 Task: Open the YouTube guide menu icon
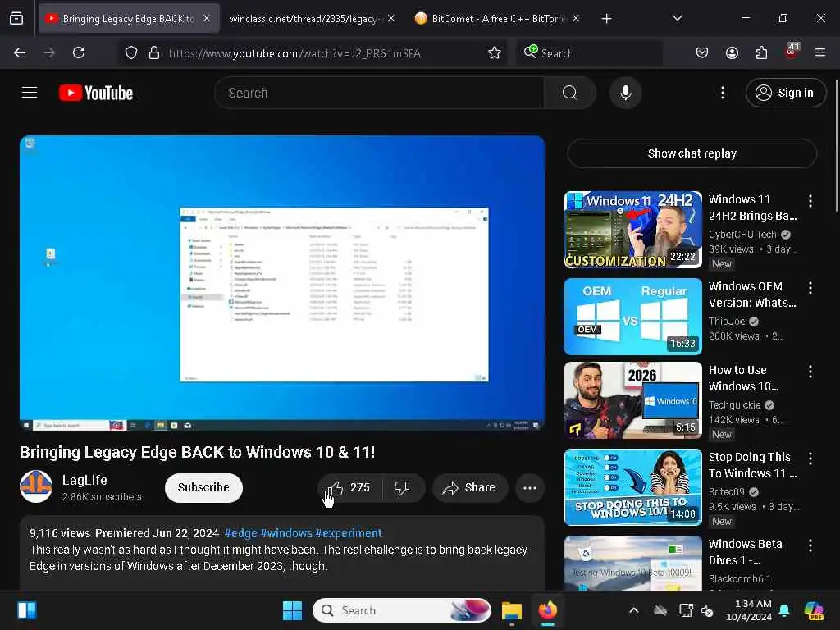30,93
